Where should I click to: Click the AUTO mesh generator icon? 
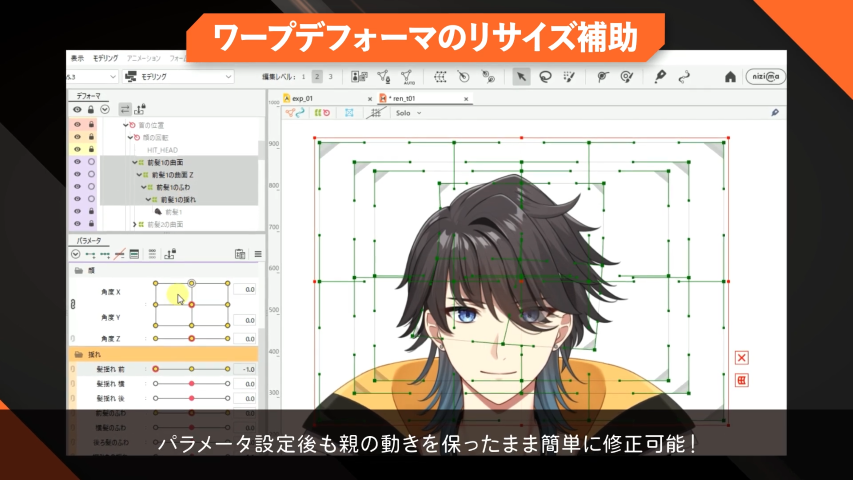407,77
